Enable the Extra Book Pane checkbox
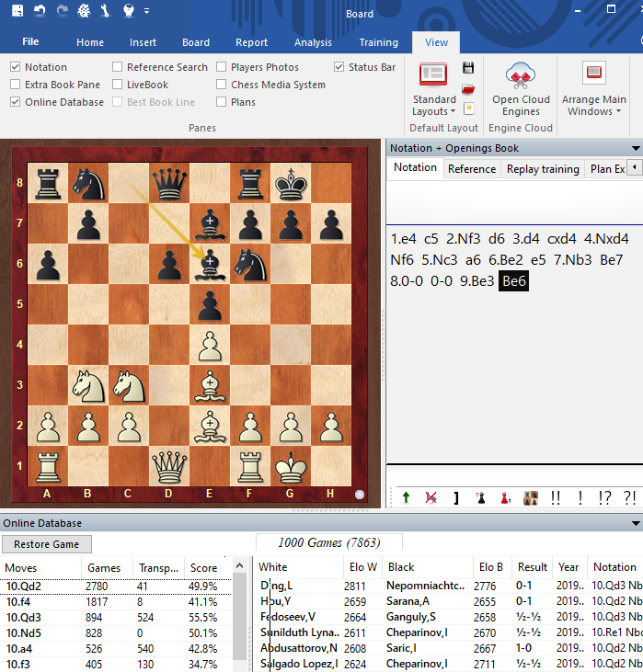Screen dimensions: 643x672 [16, 85]
